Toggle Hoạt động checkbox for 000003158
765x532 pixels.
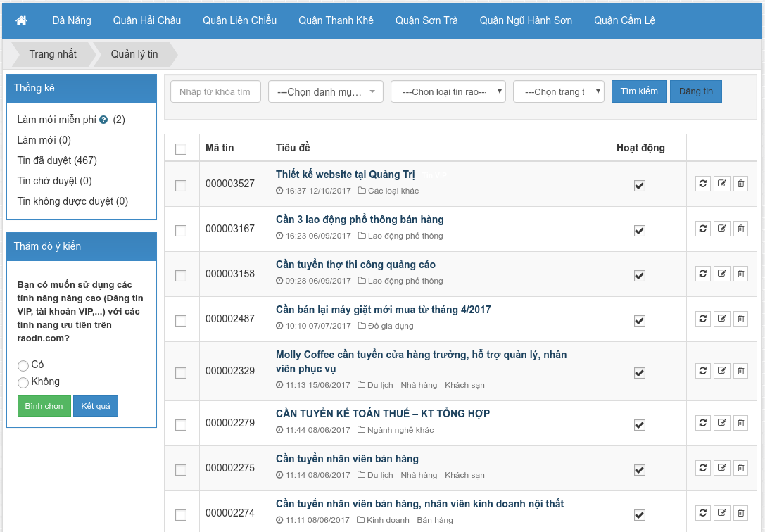(x=640, y=276)
